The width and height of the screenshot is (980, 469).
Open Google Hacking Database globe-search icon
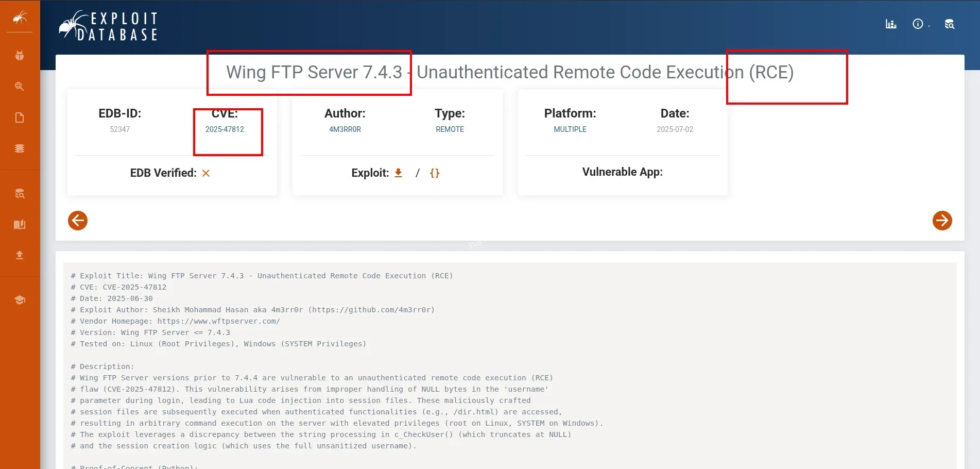coord(20,86)
